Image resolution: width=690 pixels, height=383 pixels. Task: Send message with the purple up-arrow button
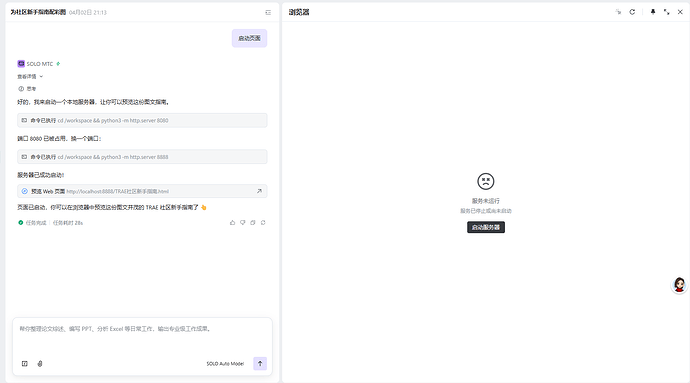coord(260,364)
